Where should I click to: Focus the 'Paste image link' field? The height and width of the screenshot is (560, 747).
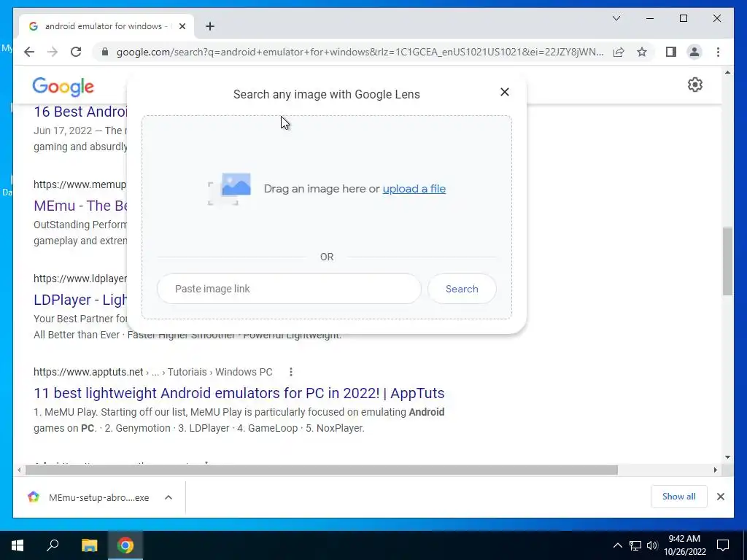coord(289,289)
